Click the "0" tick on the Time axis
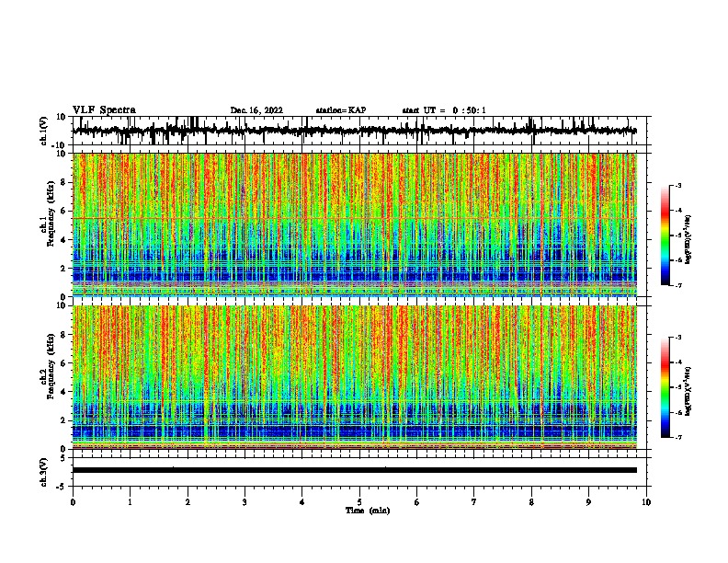 73,502
